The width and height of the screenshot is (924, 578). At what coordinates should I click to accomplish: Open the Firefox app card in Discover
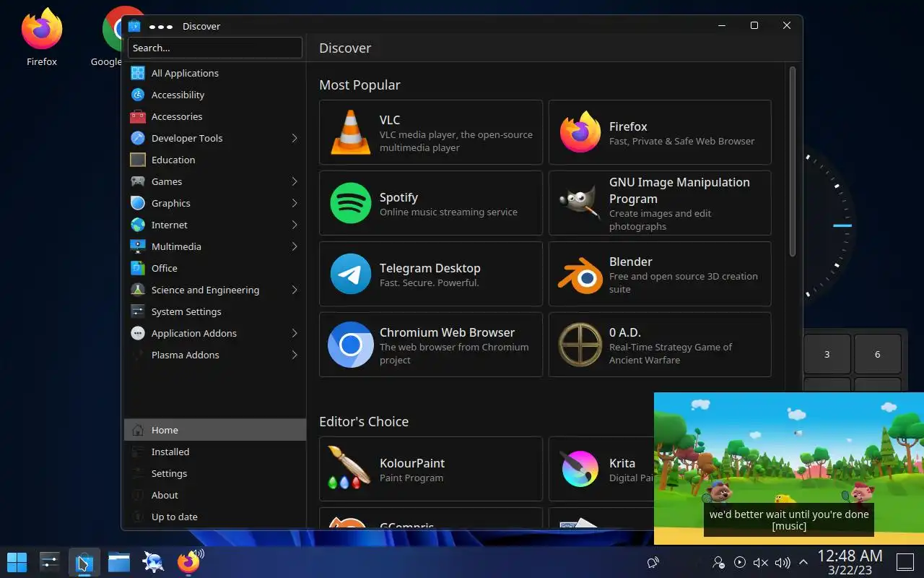pos(660,132)
